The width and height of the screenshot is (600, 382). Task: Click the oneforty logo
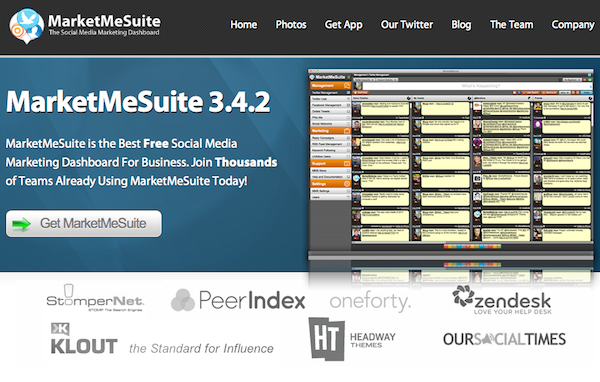click(370, 302)
